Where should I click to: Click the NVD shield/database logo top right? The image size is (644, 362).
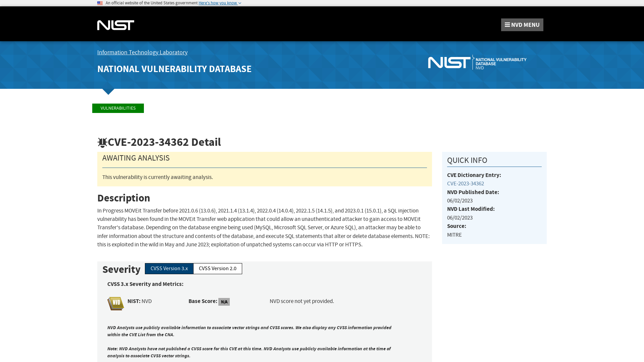(477, 63)
